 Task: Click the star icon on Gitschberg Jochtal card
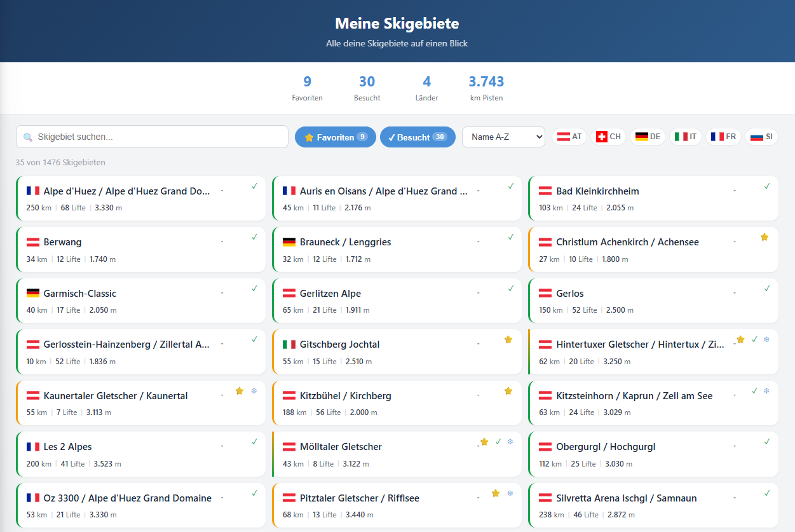[x=508, y=340]
